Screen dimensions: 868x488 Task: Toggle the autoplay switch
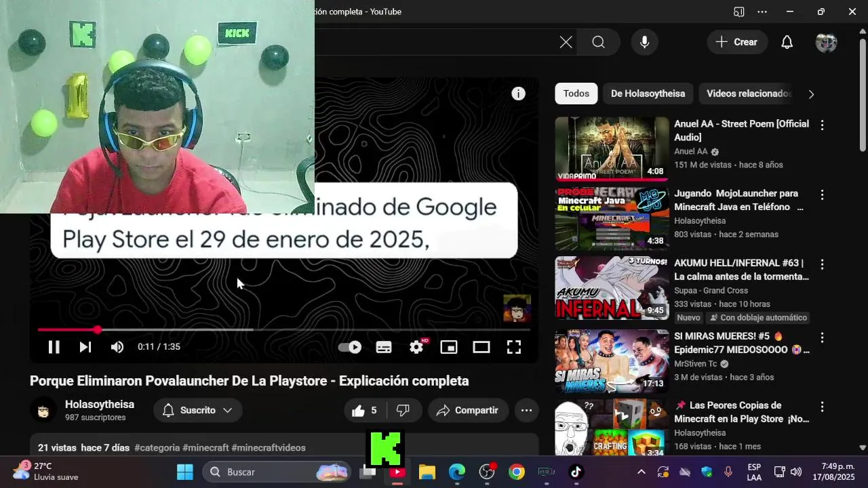pos(350,347)
